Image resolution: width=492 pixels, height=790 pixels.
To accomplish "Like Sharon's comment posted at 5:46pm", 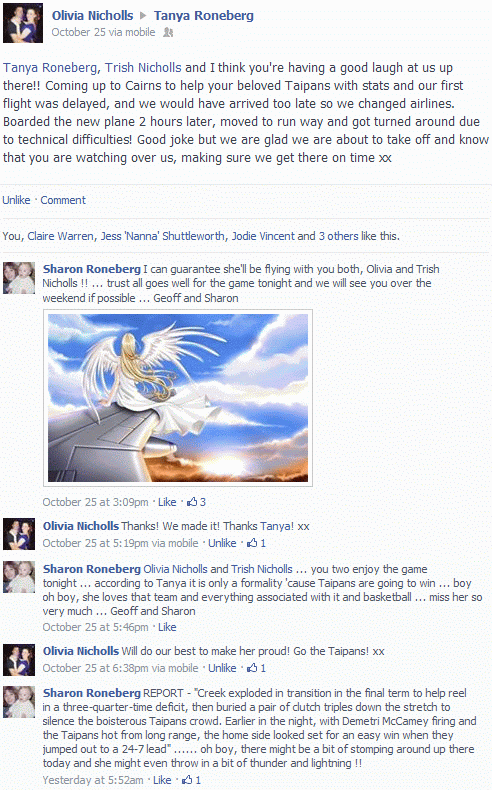I will (x=167, y=627).
